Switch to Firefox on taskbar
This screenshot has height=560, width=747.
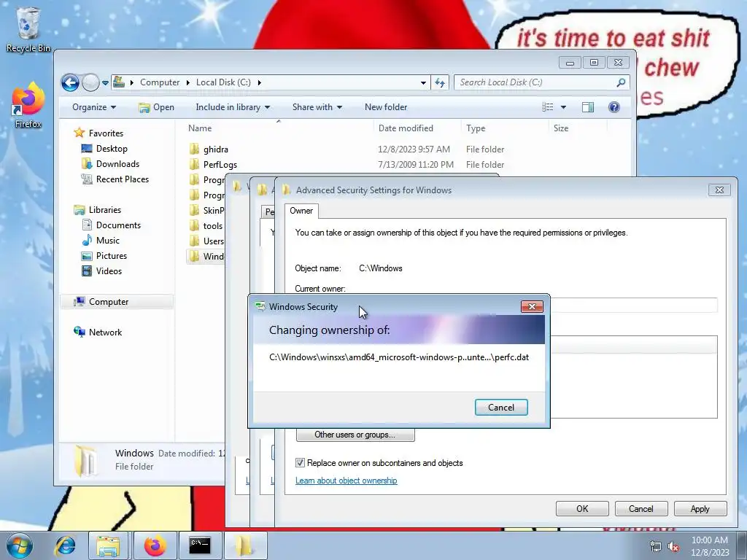coord(155,545)
